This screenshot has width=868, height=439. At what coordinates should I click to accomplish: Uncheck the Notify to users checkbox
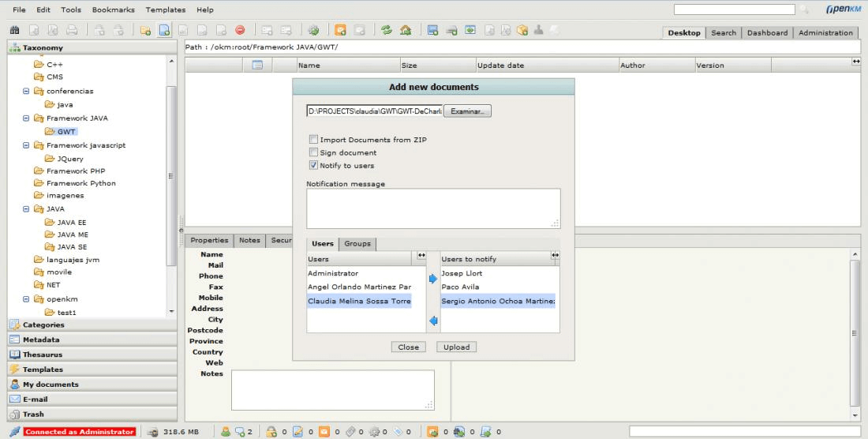[313, 165]
